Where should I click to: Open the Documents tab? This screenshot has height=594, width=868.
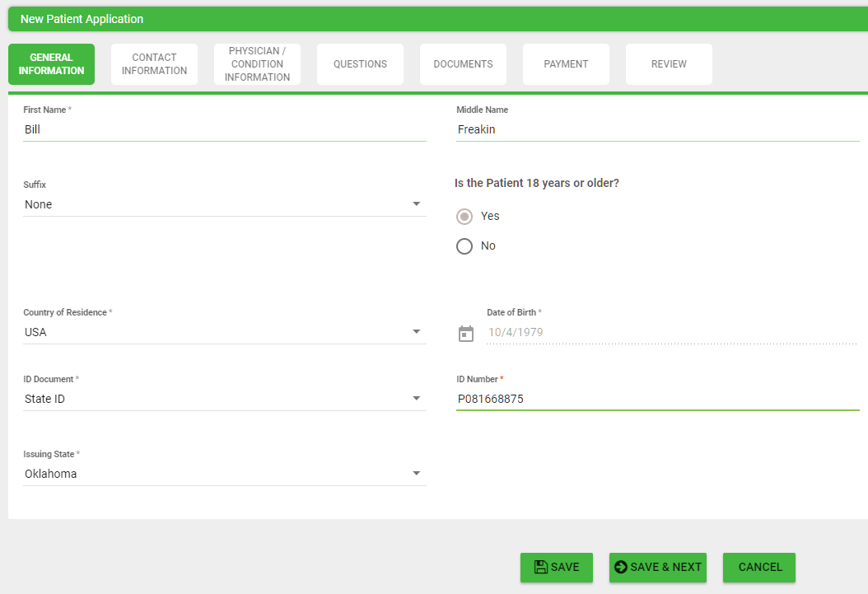pyautogui.click(x=463, y=64)
